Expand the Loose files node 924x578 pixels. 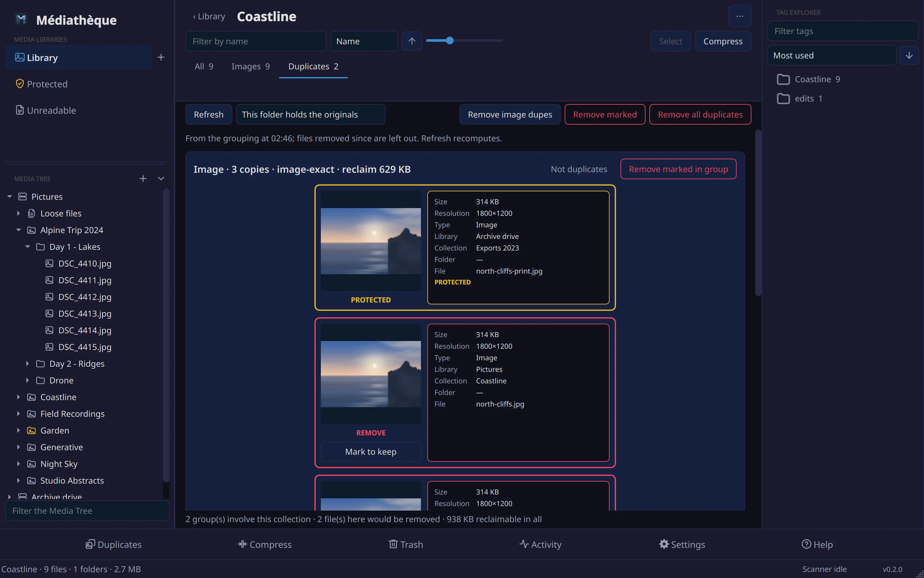click(x=18, y=213)
